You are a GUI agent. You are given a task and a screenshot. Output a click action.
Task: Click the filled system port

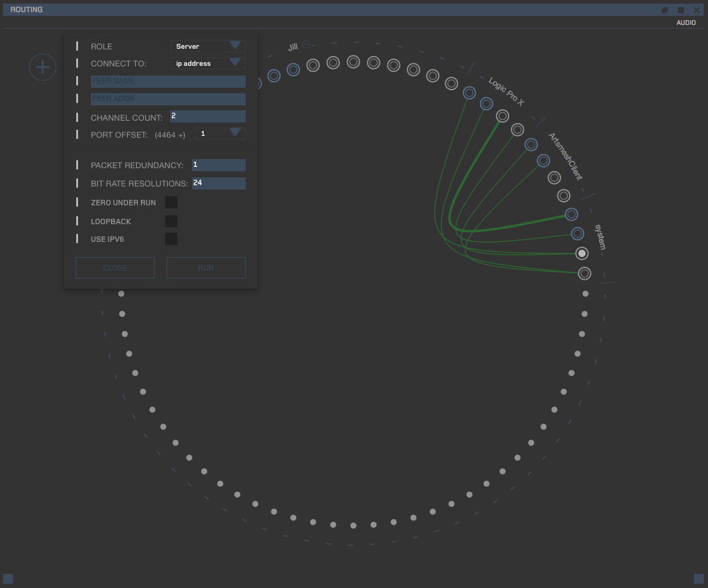582,253
